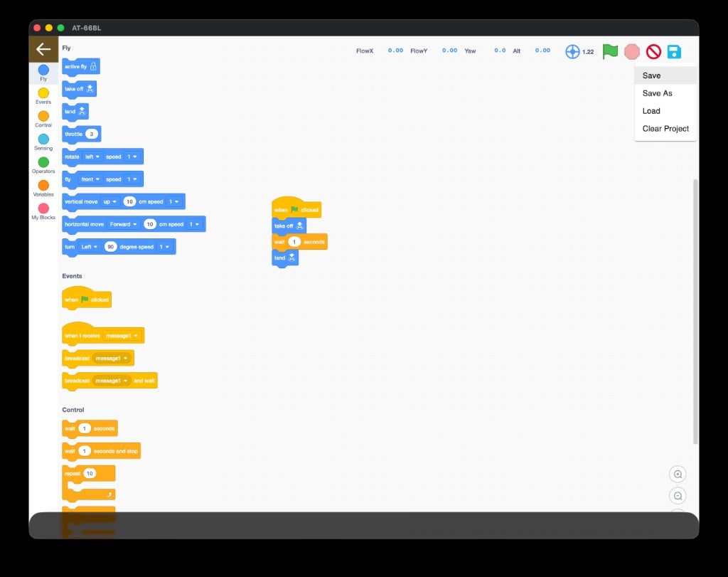Click the Control section heading in palette
This screenshot has width=728, height=577.
[x=73, y=410]
